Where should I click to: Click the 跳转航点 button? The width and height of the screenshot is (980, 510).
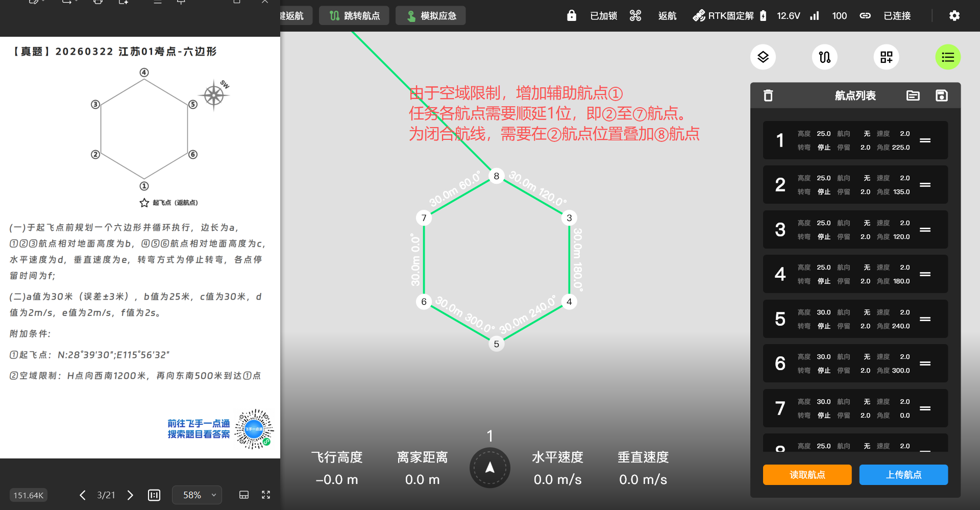354,16
